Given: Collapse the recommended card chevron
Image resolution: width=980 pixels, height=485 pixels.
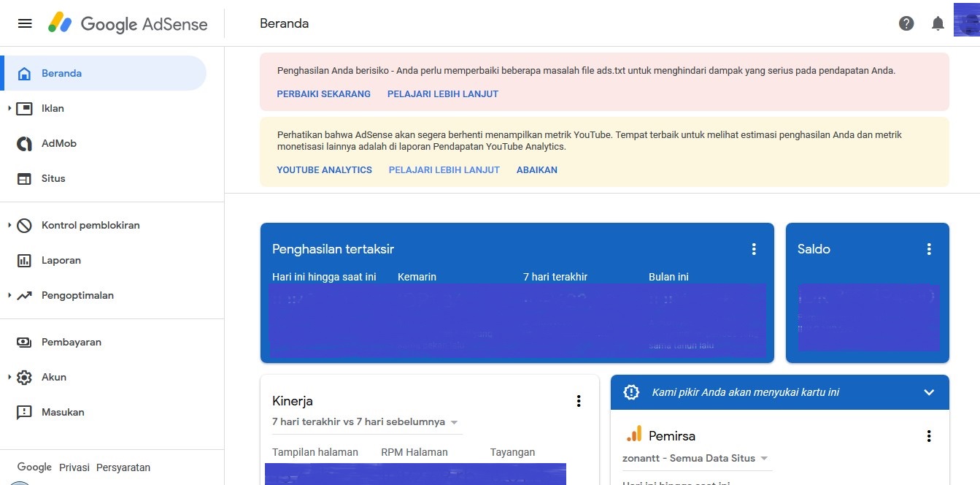Looking at the screenshot, I should coord(929,392).
